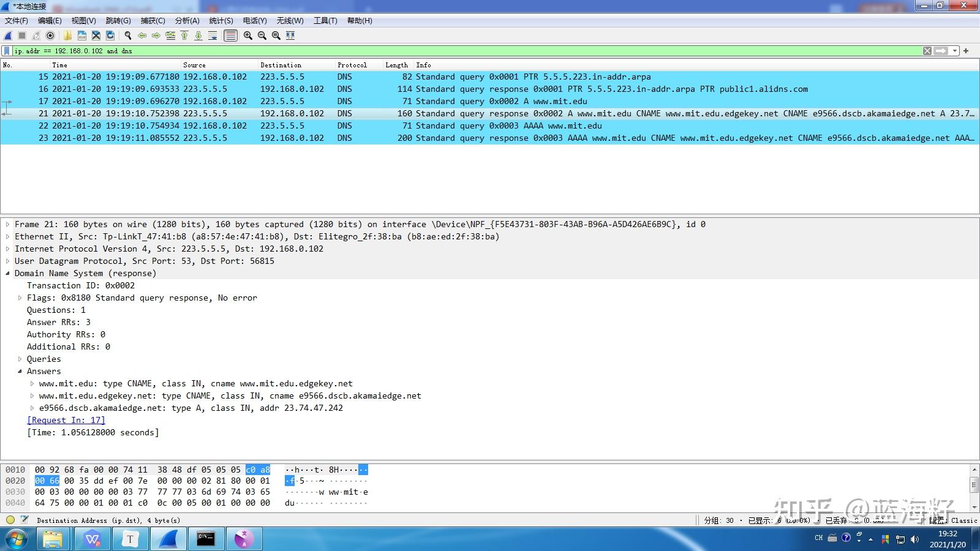This screenshot has width=980, height=551.
Task: Open the 分析(A) menu
Action: click(x=187, y=20)
